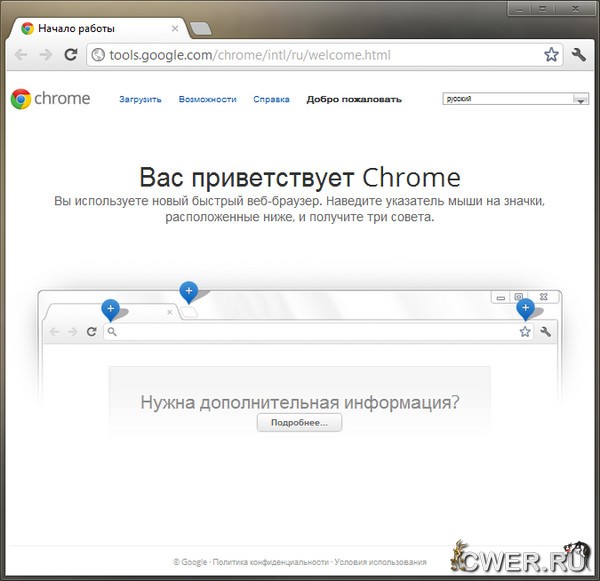Go to the Справка page
Screen dimensions: 600x581
click(271, 100)
